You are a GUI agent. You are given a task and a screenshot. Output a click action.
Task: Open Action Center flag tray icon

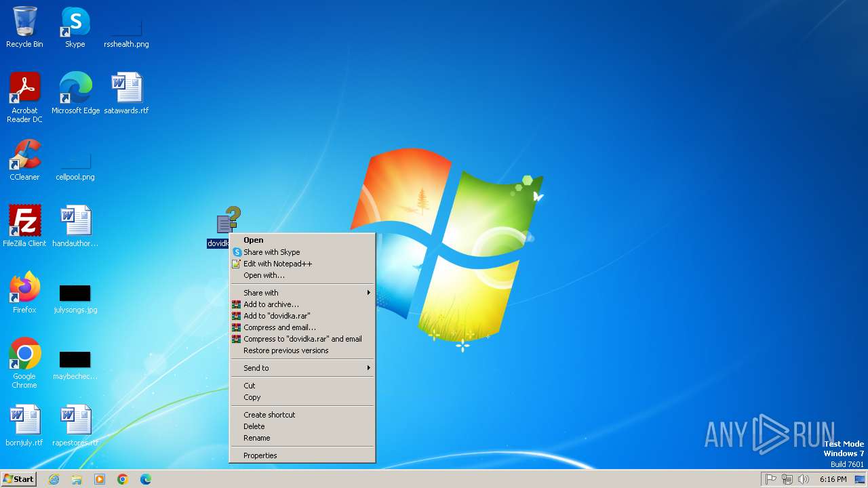771,479
